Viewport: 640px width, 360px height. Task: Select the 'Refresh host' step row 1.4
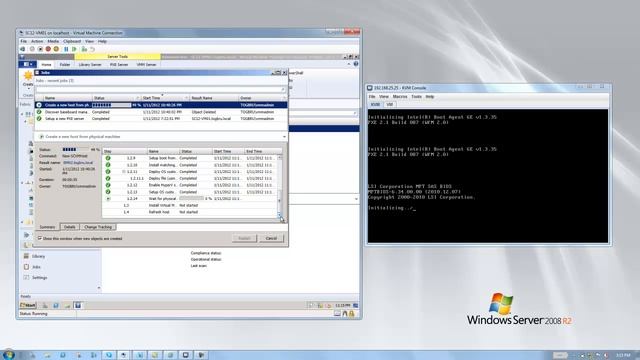190,212
